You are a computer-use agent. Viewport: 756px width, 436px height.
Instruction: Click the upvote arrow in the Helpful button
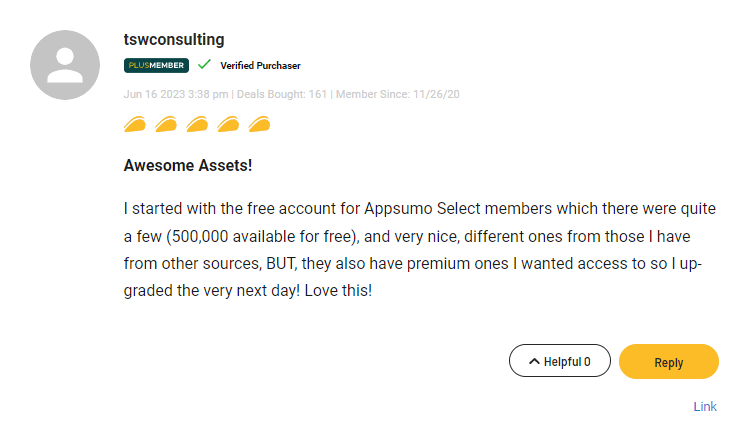pos(534,362)
